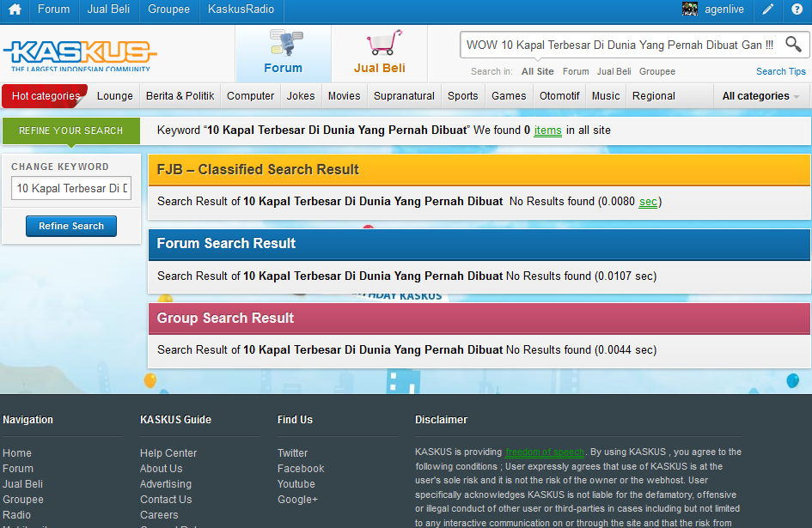The height and width of the screenshot is (528, 812).
Task: Open the Twitter link
Action: point(293,453)
